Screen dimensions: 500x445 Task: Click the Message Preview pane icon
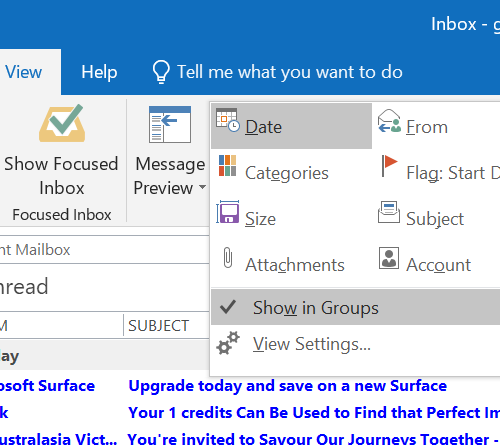pyautogui.click(x=170, y=124)
